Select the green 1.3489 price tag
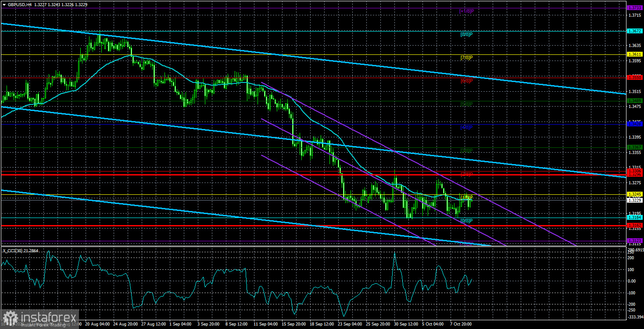Viewport: 644px width, 329px height. [x=635, y=100]
